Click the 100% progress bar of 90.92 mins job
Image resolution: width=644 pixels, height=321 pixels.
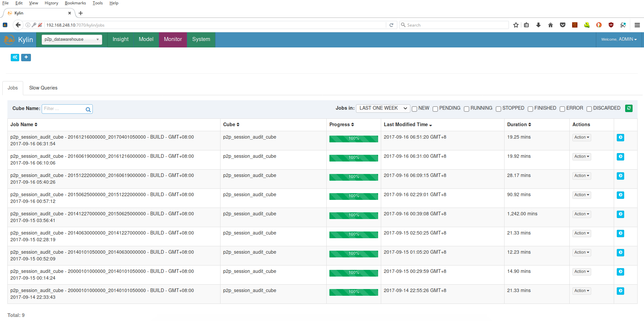point(354,196)
